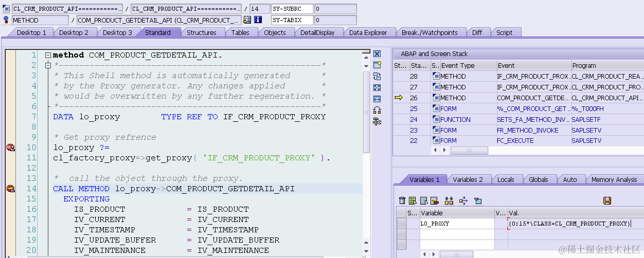
Task: Click the source icon in stack row 28
Action: [436, 76]
